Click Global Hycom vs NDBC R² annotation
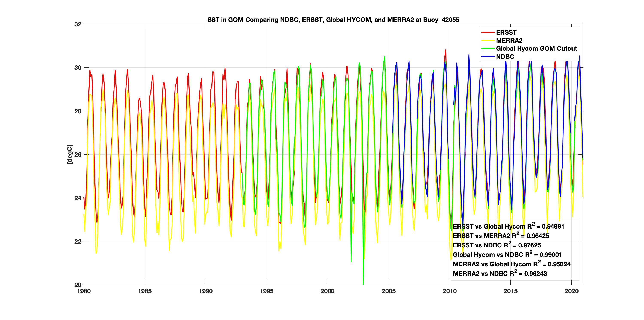The width and height of the screenshot is (644, 320). coord(507,255)
